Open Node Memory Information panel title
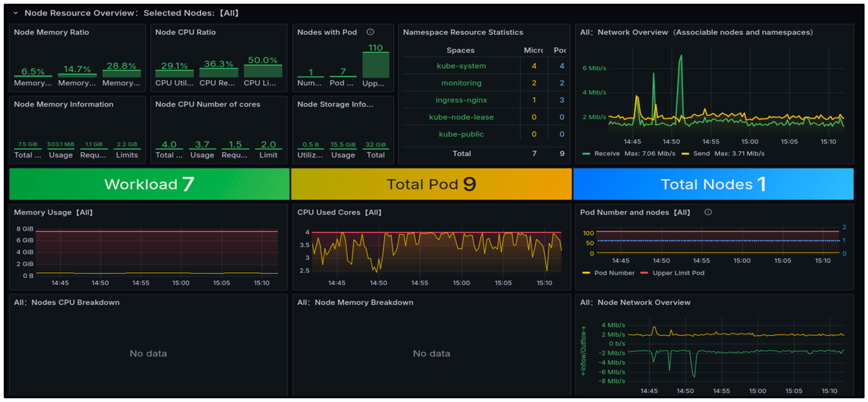868x402 pixels. [x=64, y=104]
